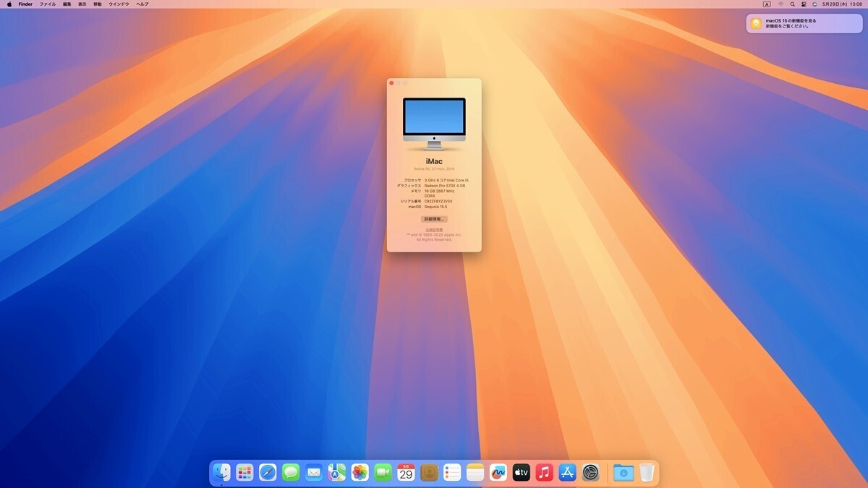The width and height of the screenshot is (868, 488).
Task: Click the 詳細情報... button
Action: point(434,219)
